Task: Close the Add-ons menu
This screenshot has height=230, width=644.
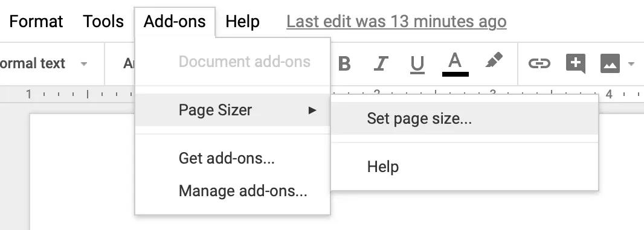Action: (175, 21)
